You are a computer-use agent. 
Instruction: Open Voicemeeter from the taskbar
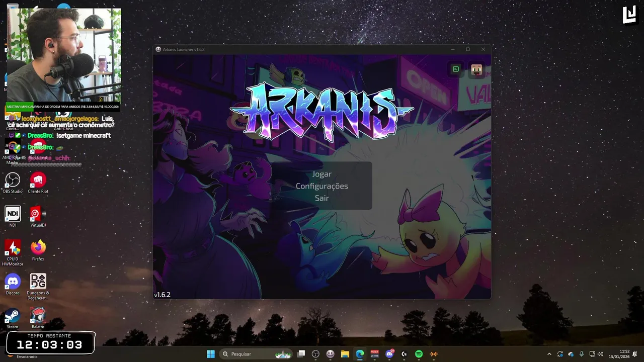point(374,354)
